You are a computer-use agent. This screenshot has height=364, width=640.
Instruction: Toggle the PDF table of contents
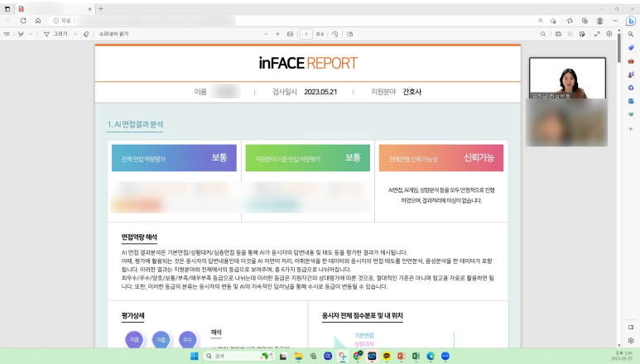point(7,34)
